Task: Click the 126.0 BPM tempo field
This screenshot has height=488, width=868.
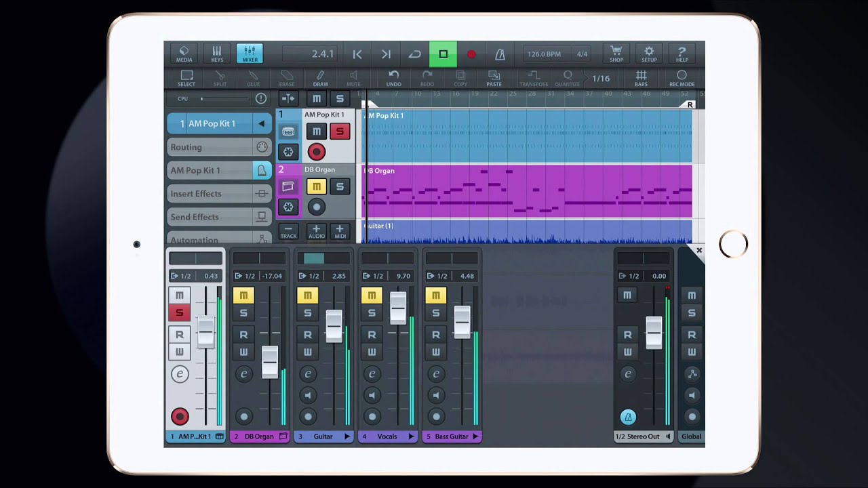Action: [x=544, y=54]
